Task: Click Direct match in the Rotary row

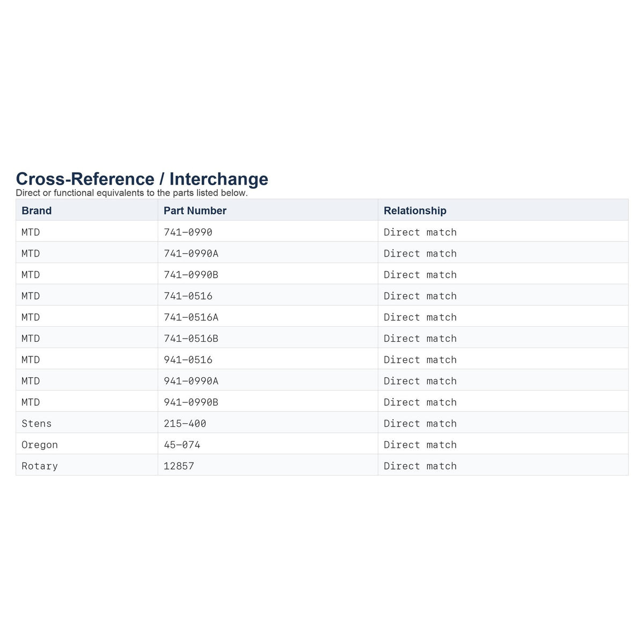Action: point(420,466)
